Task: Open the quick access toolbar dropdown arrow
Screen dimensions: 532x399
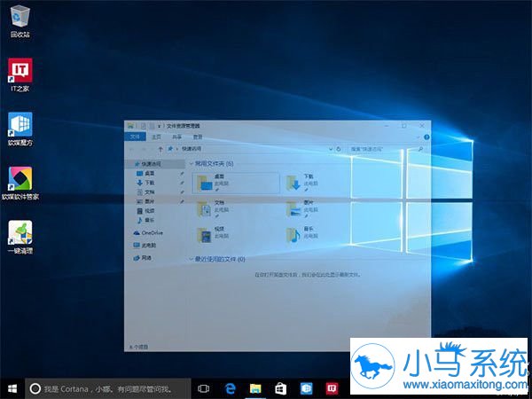Action: pyautogui.click(x=159, y=126)
